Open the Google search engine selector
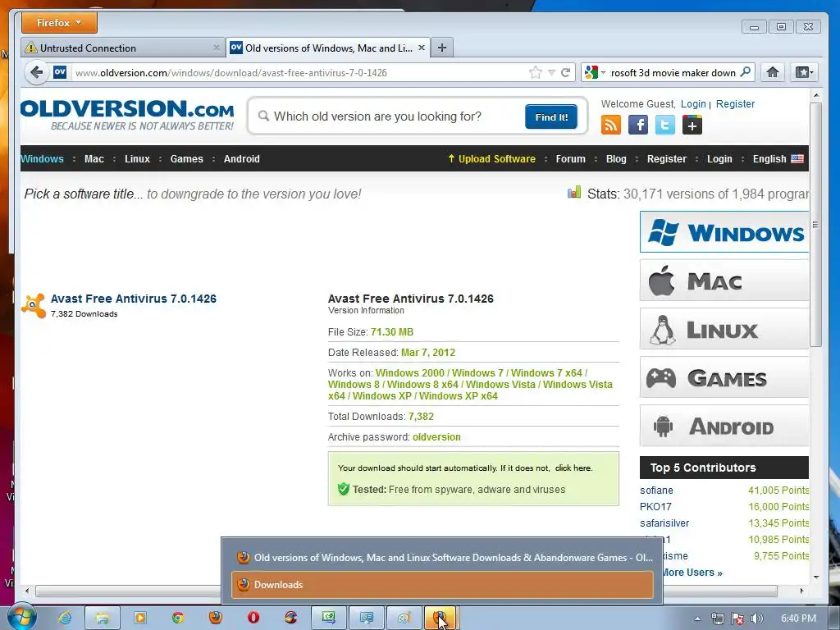 [595, 72]
